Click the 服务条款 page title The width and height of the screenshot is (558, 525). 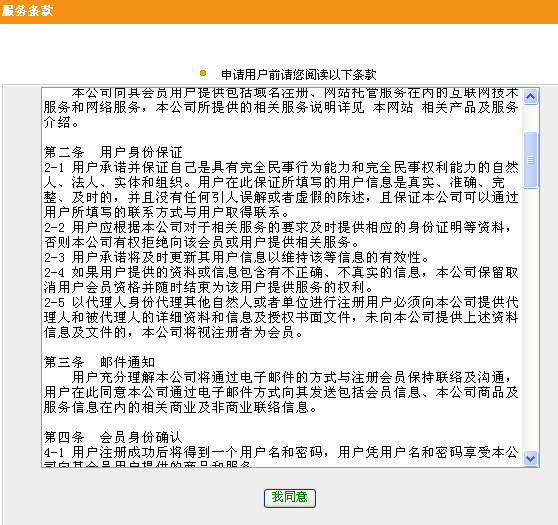[27, 11]
